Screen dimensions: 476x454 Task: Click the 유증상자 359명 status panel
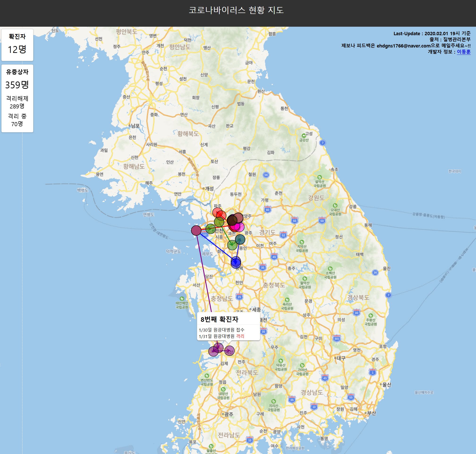(x=17, y=98)
